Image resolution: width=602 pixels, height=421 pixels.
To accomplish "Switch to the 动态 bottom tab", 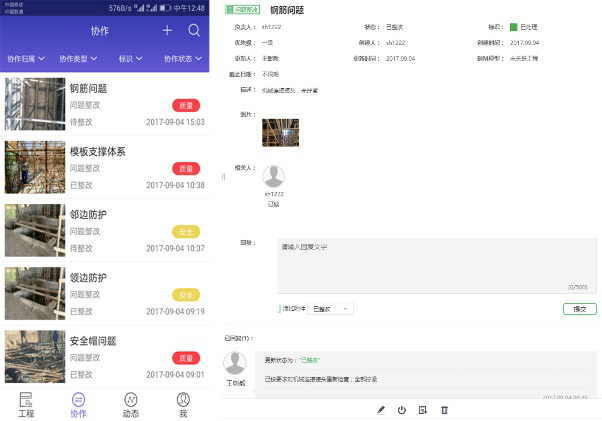I will pyautogui.click(x=131, y=405).
